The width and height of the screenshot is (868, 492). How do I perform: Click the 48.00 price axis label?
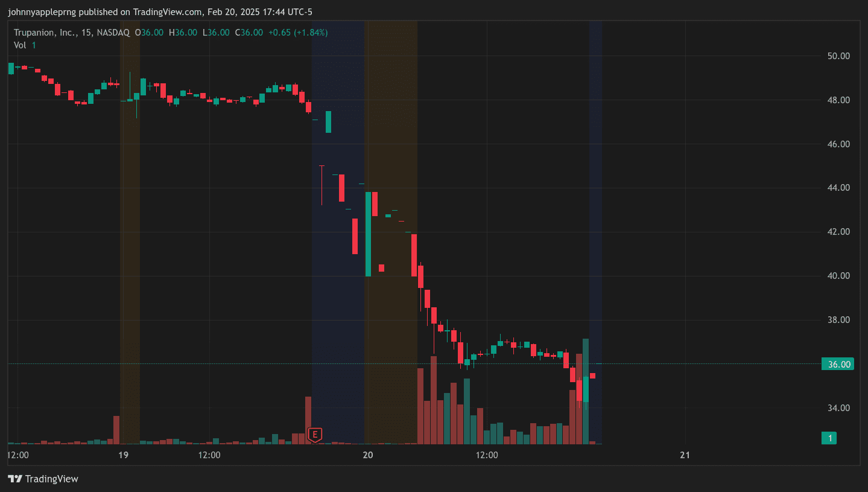pyautogui.click(x=839, y=100)
